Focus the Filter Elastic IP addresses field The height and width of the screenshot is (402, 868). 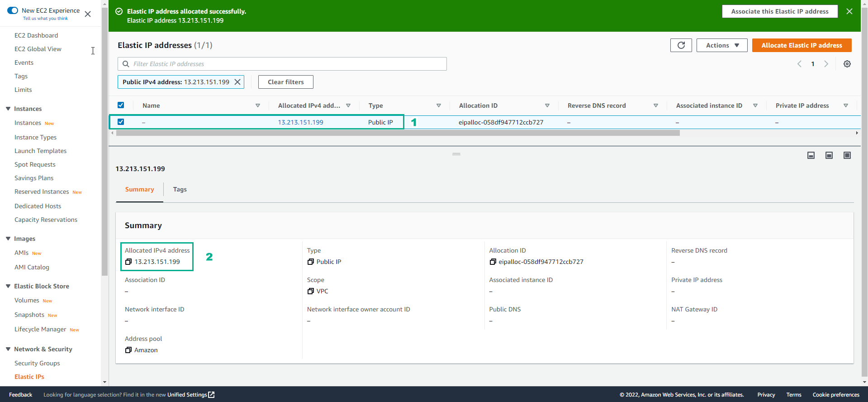pos(282,64)
